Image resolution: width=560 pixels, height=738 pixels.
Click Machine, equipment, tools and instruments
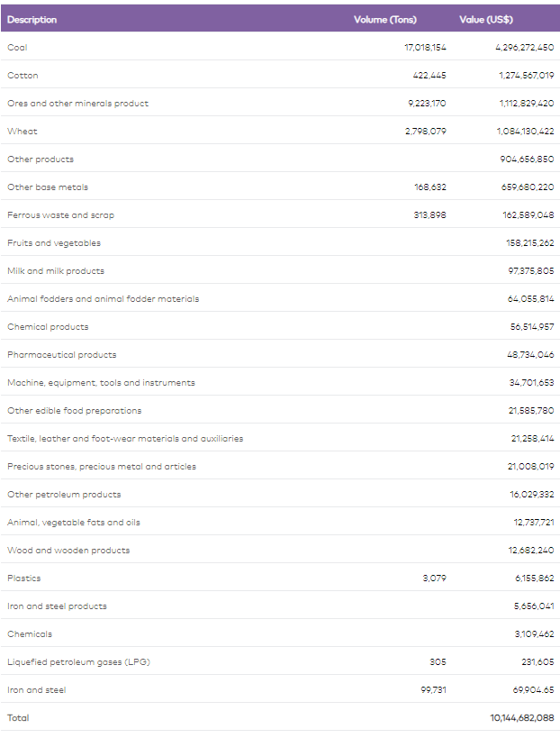pos(101,383)
